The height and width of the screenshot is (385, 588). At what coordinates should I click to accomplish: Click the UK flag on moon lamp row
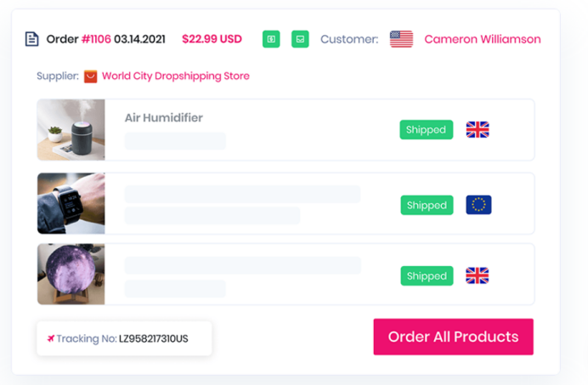pyautogui.click(x=477, y=276)
